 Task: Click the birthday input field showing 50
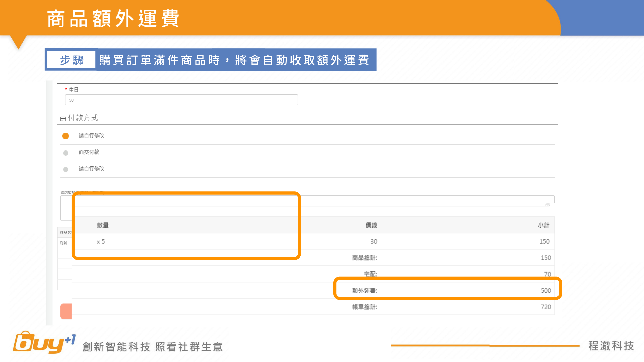(181, 100)
